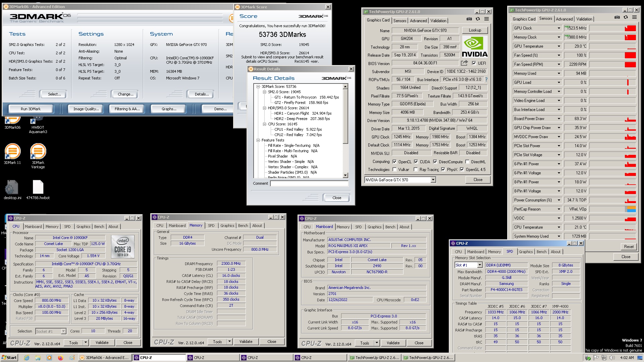Select the 3DMark 11 desktop icon

(x=12, y=154)
